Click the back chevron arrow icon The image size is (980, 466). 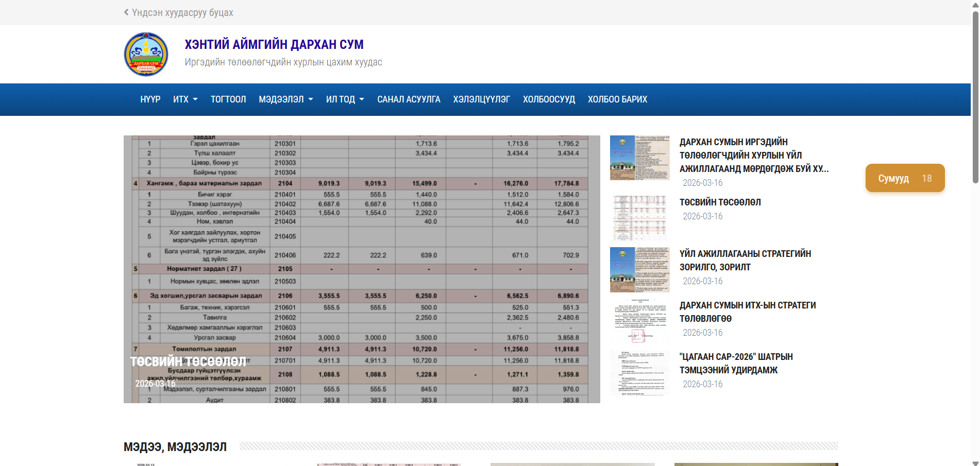(126, 12)
